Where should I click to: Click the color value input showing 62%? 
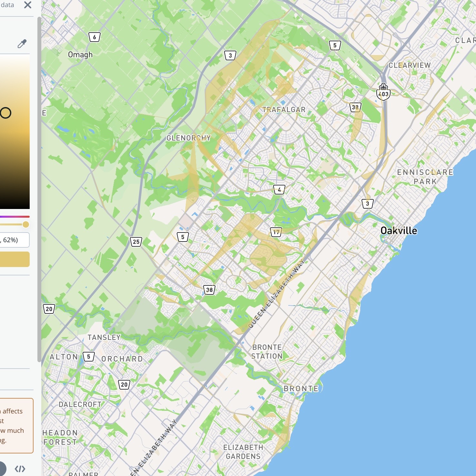(x=15, y=240)
